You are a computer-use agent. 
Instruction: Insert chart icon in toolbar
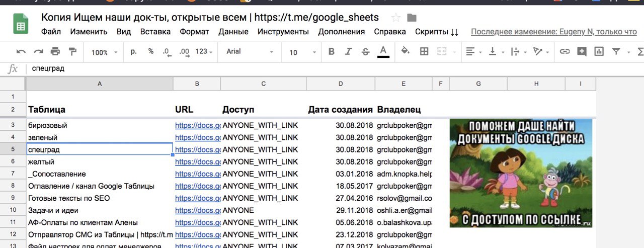pos(599,51)
